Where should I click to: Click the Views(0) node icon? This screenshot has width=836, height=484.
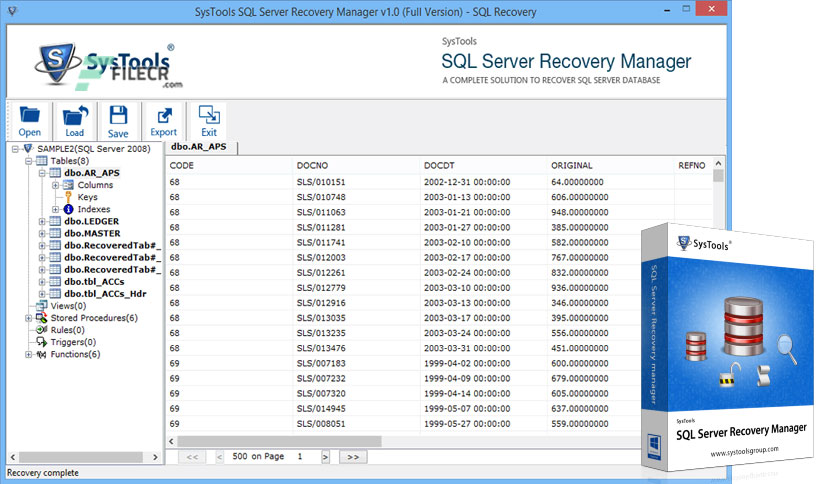click(x=42, y=305)
